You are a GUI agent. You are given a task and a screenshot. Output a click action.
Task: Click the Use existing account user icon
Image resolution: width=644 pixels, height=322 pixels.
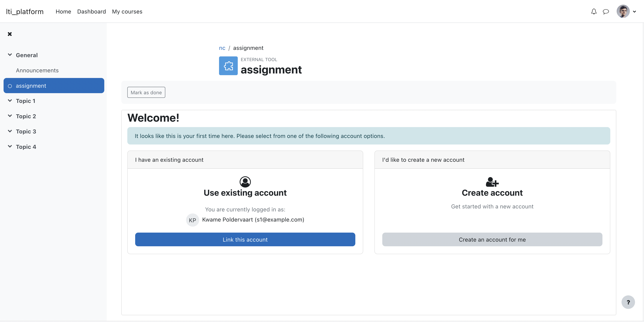click(245, 182)
